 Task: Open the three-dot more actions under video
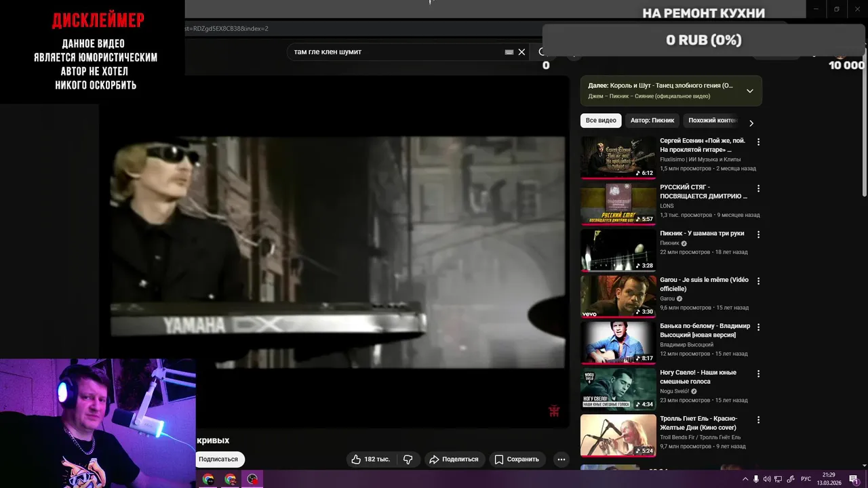pos(561,460)
